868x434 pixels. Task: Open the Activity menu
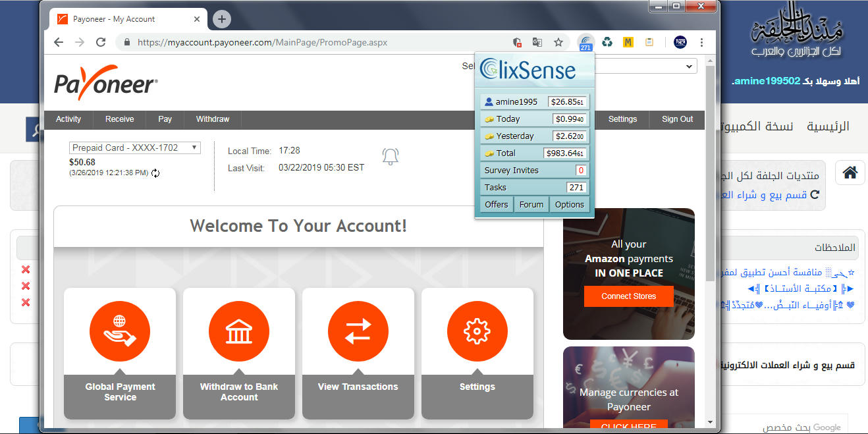(68, 119)
